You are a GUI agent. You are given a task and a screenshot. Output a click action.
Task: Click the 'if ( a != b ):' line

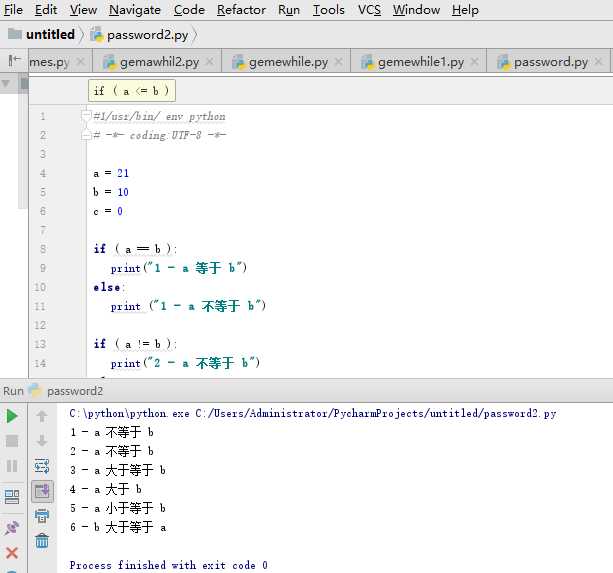(135, 344)
